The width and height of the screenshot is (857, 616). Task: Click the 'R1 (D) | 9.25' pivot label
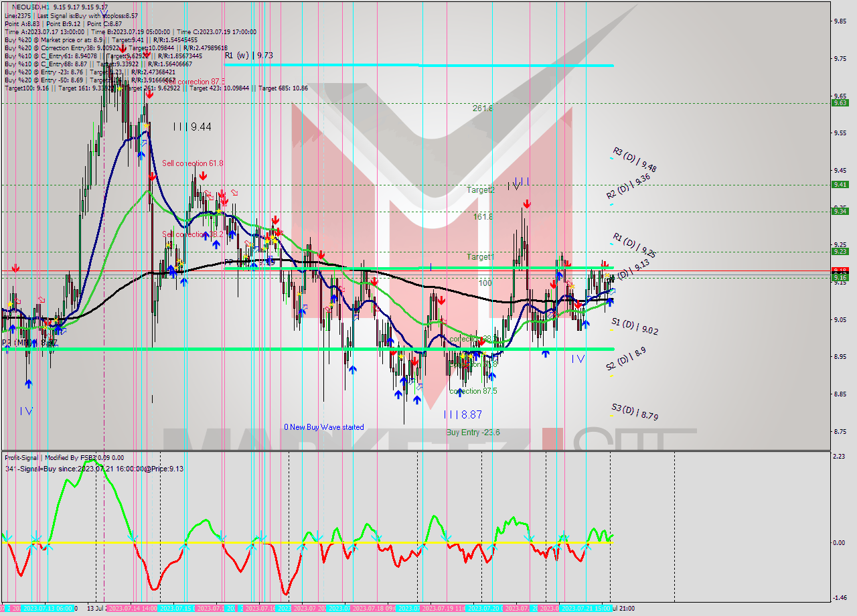pyautogui.click(x=634, y=245)
